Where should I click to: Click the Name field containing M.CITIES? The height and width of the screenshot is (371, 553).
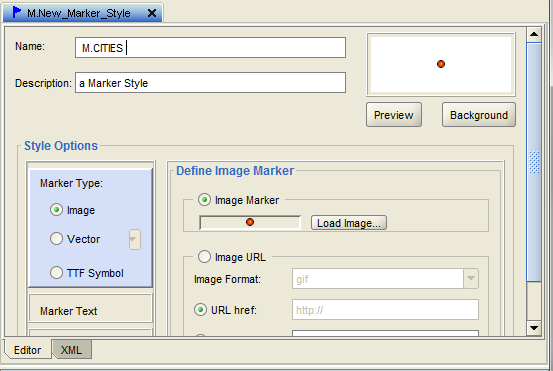[x=210, y=48]
